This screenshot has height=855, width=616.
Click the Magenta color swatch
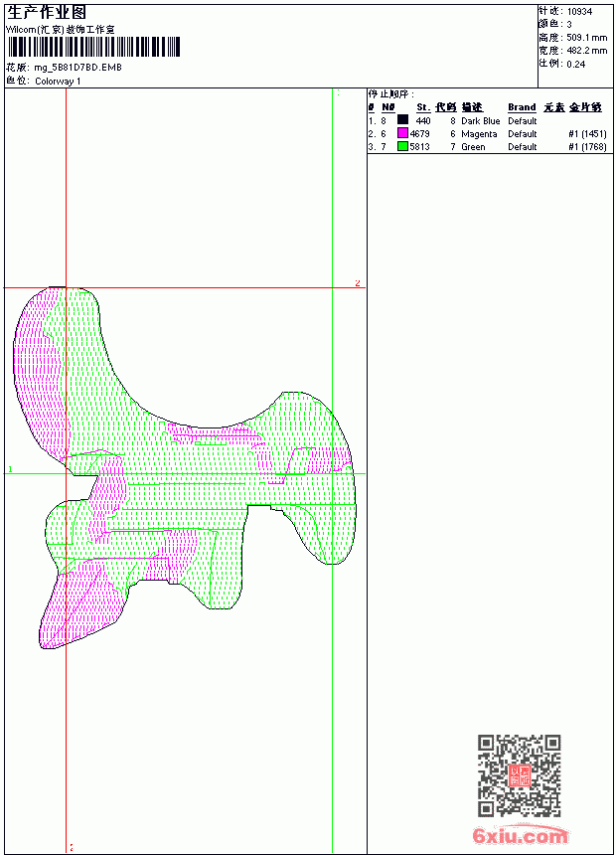pos(402,133)
